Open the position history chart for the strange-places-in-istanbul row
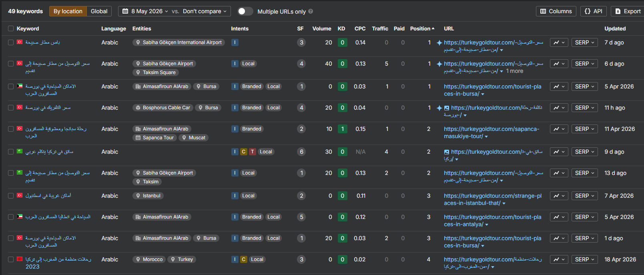The height and width of the screenshot is (275, 644). 559,196
